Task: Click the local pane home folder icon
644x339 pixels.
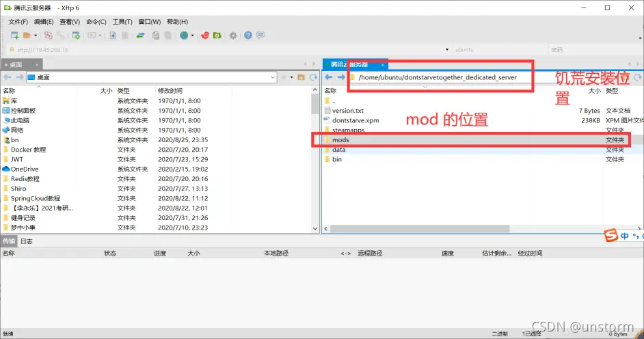Action: pyautogui.click(x=301, y=77)
